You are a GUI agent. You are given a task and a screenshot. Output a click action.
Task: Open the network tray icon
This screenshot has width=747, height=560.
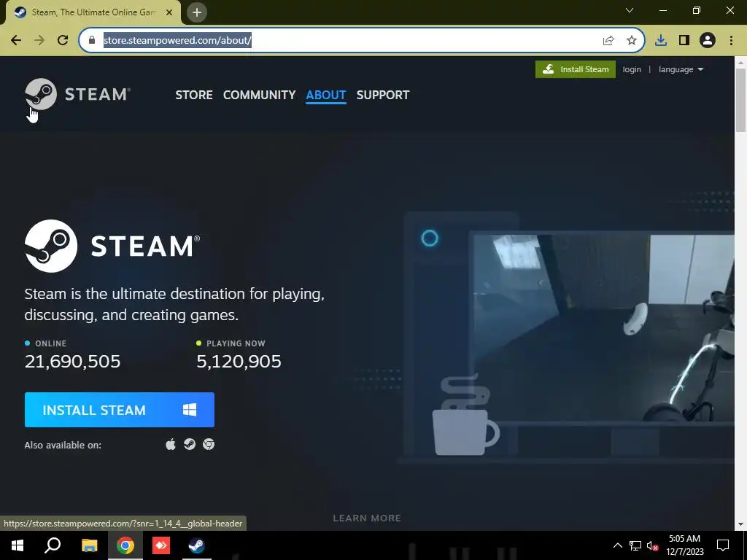pyautogui.click(x=635, y=545)
